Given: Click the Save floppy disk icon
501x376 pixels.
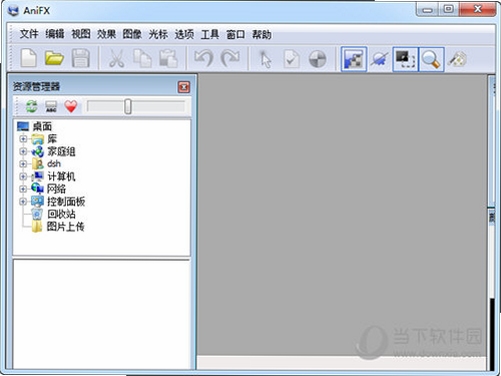Looking at the screenshot, I should [x=81, y=59].
